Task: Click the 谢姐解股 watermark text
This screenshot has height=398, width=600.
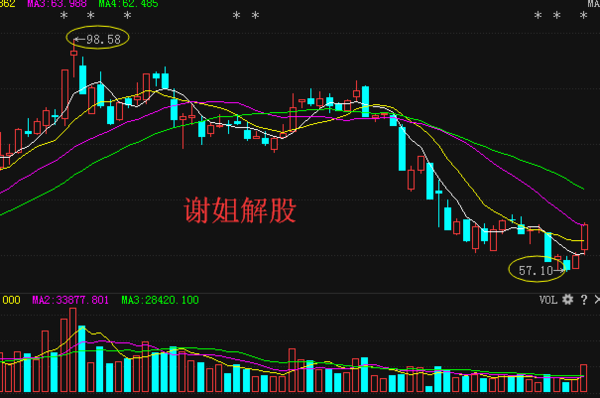Action: pyautogui.click(x=240, y=210)
